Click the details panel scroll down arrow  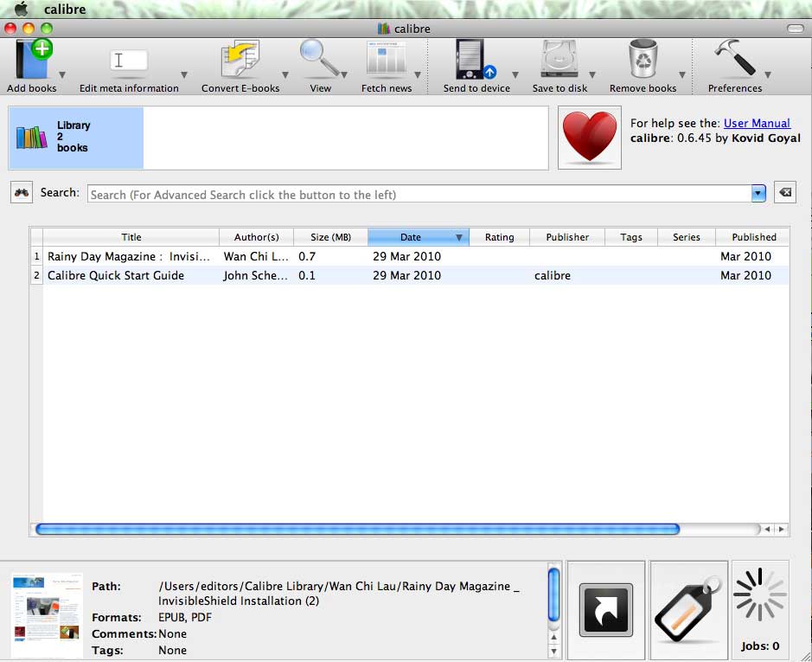[553, 651]
